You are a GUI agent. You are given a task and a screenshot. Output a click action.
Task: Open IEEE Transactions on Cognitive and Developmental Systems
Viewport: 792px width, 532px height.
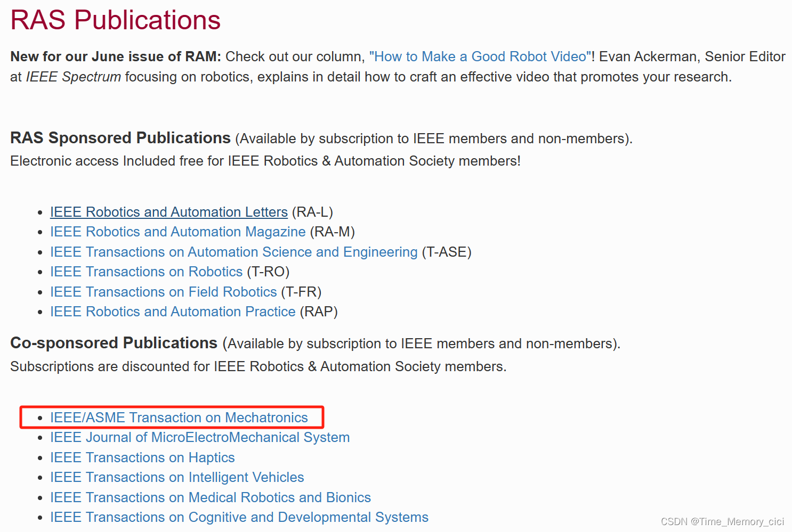[x=239, y=517]
